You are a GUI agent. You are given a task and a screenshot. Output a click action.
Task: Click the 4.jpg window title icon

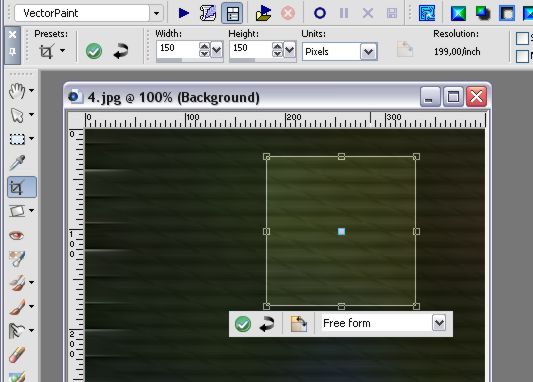click(75, 97)
